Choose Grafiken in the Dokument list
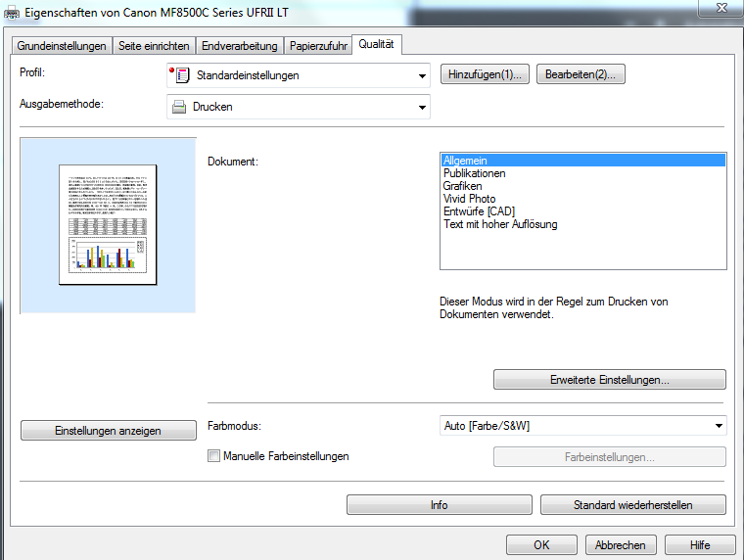Image resolution: width=744 pixels, height=560 pixels. tap(583, 186)
